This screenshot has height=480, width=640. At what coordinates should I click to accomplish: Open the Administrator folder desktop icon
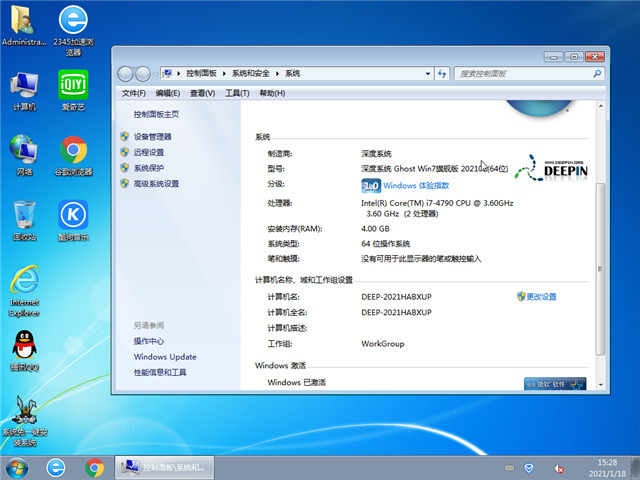click(x=24, y=26)
